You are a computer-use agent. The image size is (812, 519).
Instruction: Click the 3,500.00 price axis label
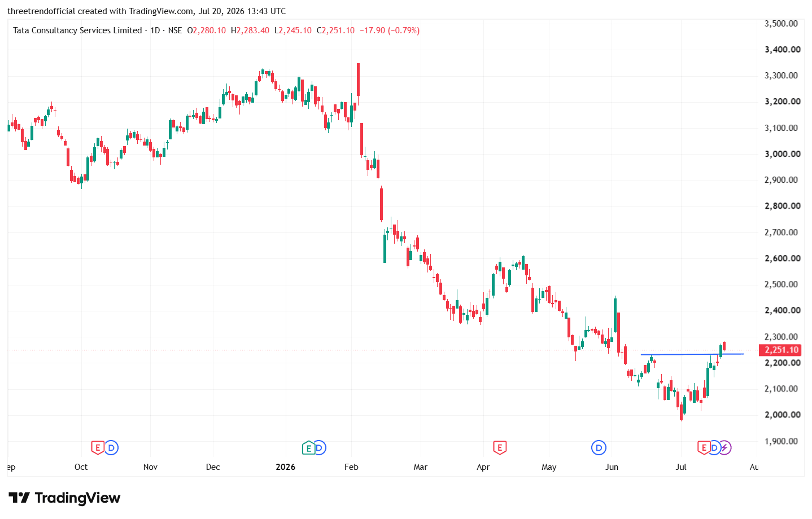coord(782,24)
